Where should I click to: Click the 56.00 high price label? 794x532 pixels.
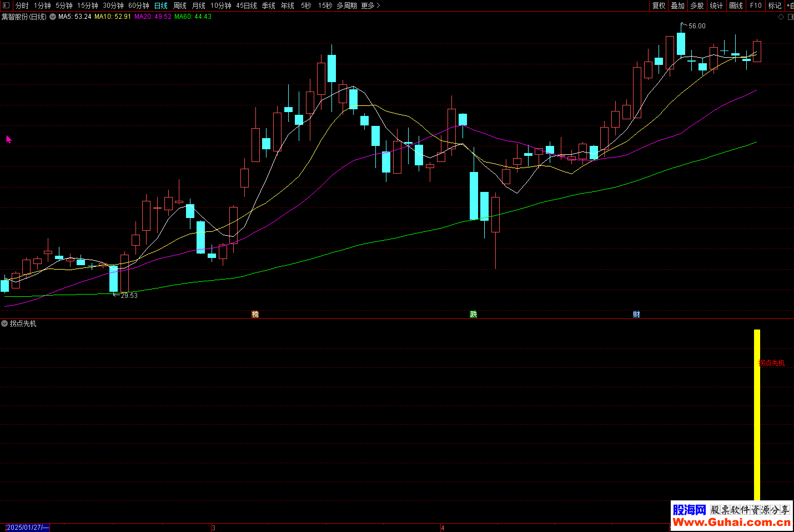pos(697,26)
